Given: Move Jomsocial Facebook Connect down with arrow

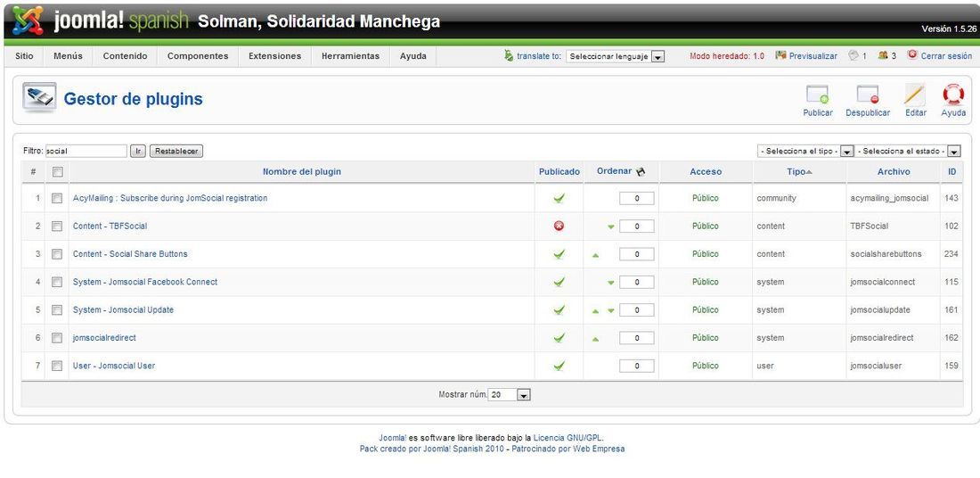Looking at the screenshot, I should tap(610, 283).
